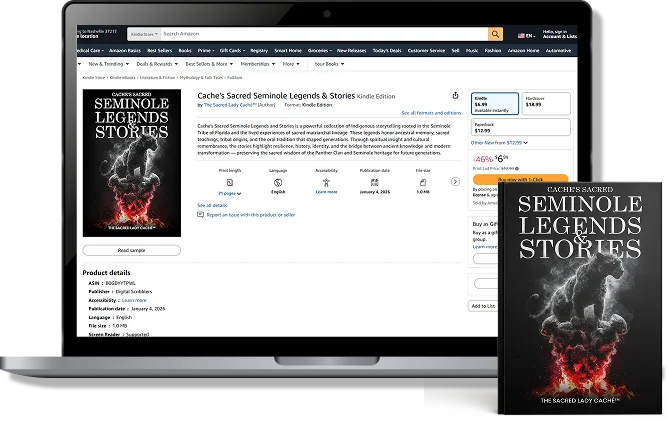Click the Mythology & Folk Tales breadcrumb
The width and height of the screenshot is (668, 421).
point(201,78)
